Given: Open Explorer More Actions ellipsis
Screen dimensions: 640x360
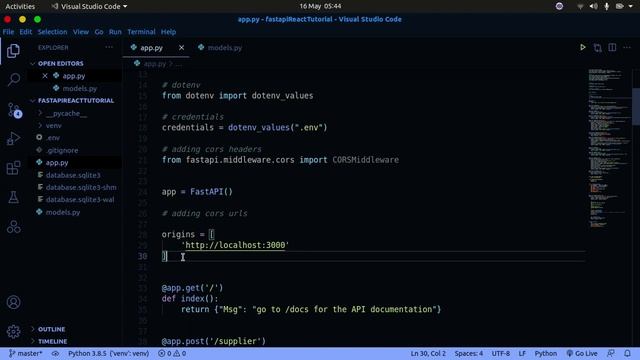Looking at the screenshot, I should [x=109, y=47].
